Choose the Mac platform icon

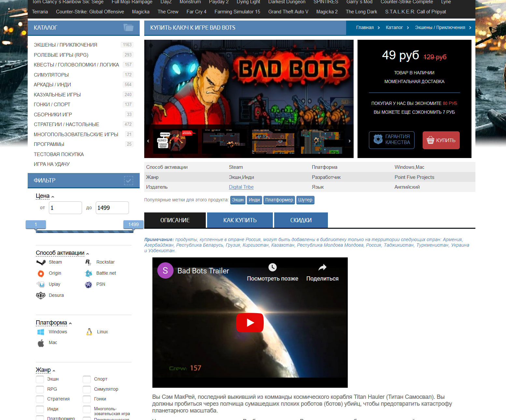(x=41, y=343)
